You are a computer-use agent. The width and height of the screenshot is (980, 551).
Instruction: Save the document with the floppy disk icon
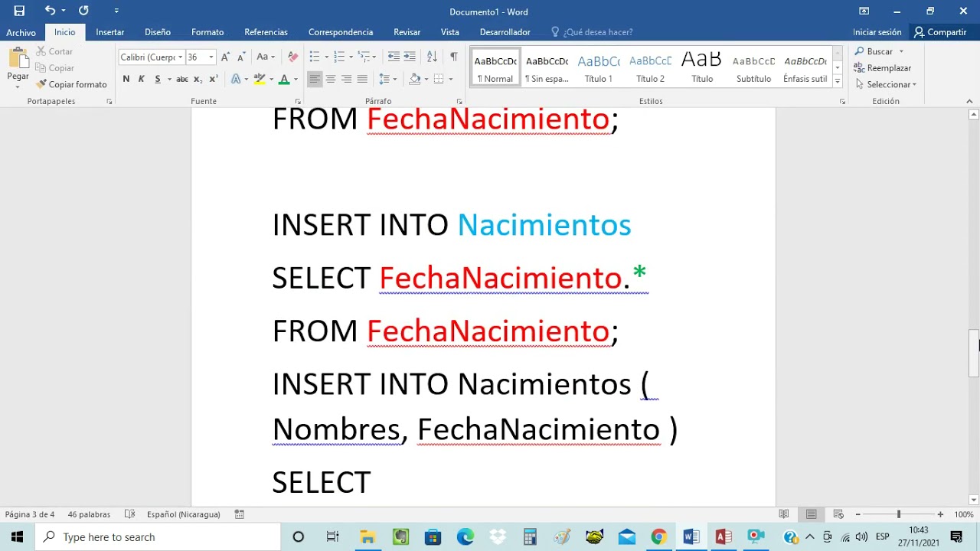[19, 11]
